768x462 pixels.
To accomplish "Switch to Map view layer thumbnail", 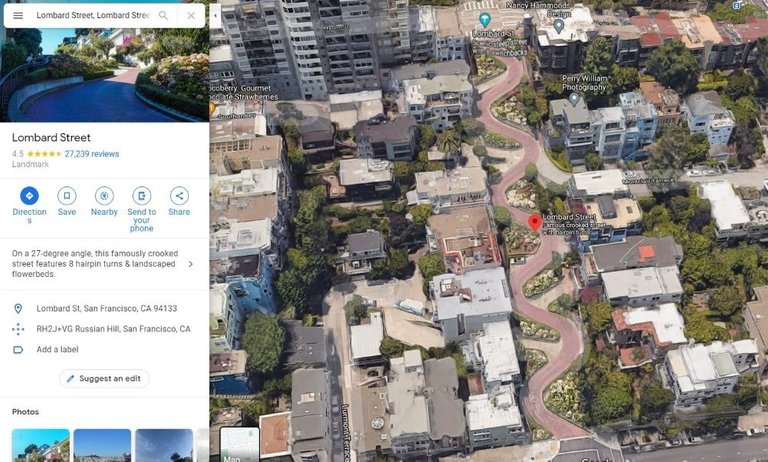I will coord(240,445).
